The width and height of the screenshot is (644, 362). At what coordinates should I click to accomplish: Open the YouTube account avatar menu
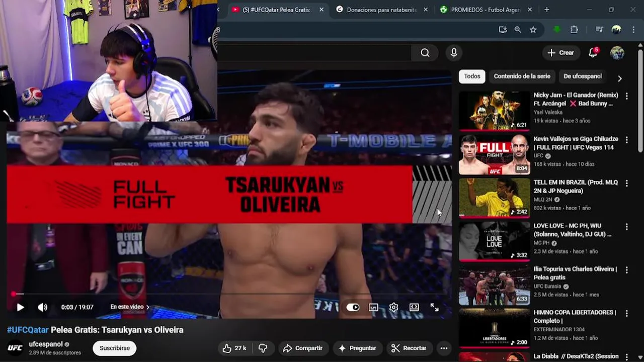(617, 53)
